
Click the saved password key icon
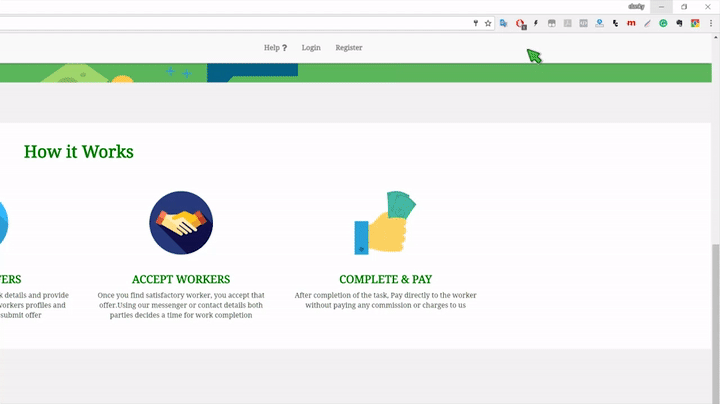pos(475,23)
